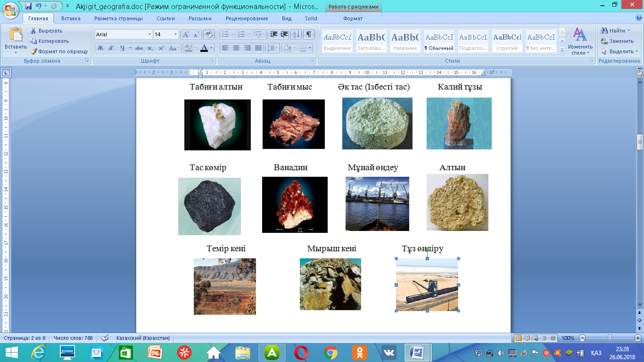Apply Название title style

click(x=405, y=41)
